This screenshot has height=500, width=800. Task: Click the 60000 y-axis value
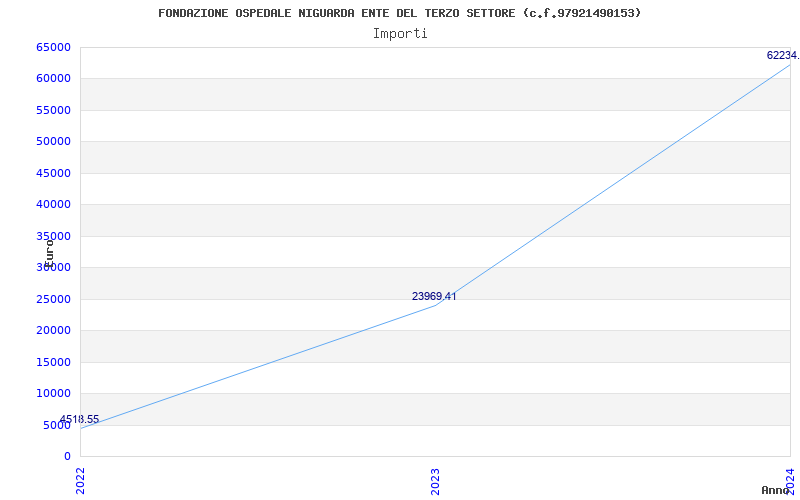53,79
